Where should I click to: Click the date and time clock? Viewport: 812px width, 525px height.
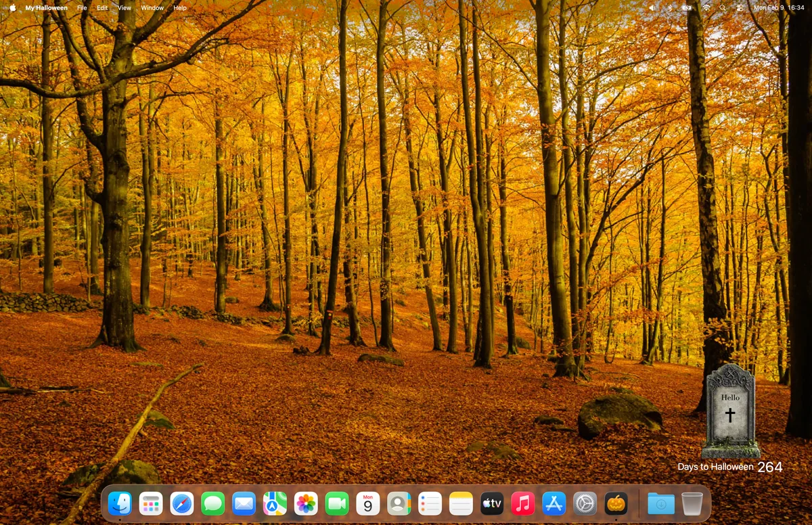point(778,7)
